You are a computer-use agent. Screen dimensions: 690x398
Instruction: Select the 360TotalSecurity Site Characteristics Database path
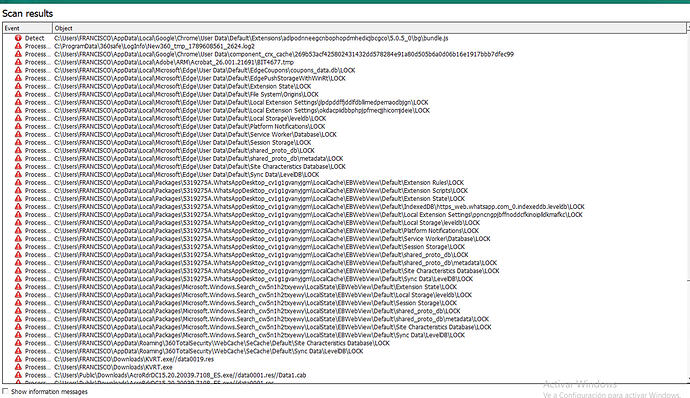pyautogui.click(x=222, y=343)
